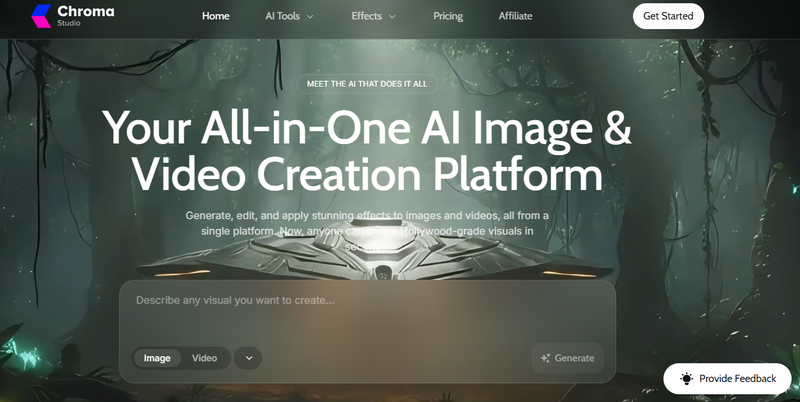
Task: Go to the Home nav item
Action: pyautogui.click(x=215, y=16)
